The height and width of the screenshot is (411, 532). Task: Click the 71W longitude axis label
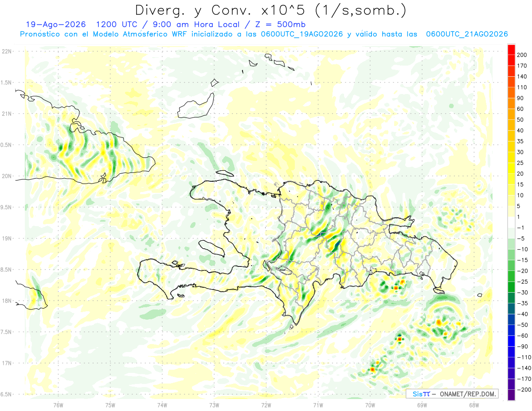pyautogui.click(x=318, y=405)
